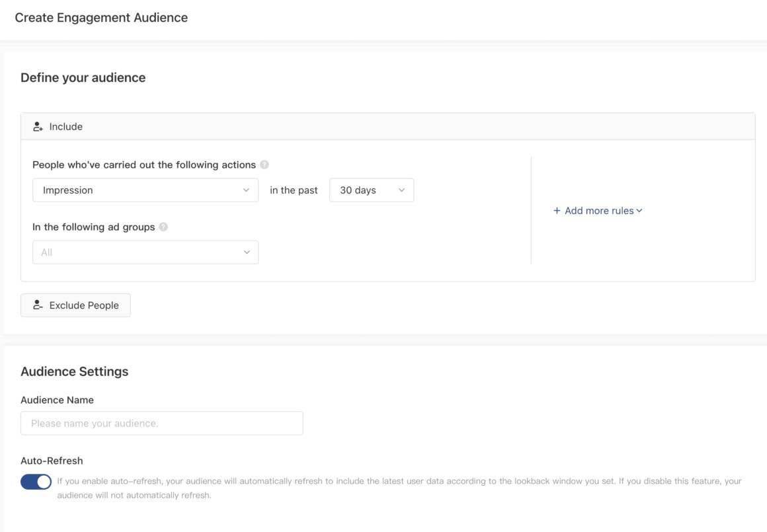Click the Add more rules link
The width and height of the screenshot is (767, 532).
[x=599, y=211]
